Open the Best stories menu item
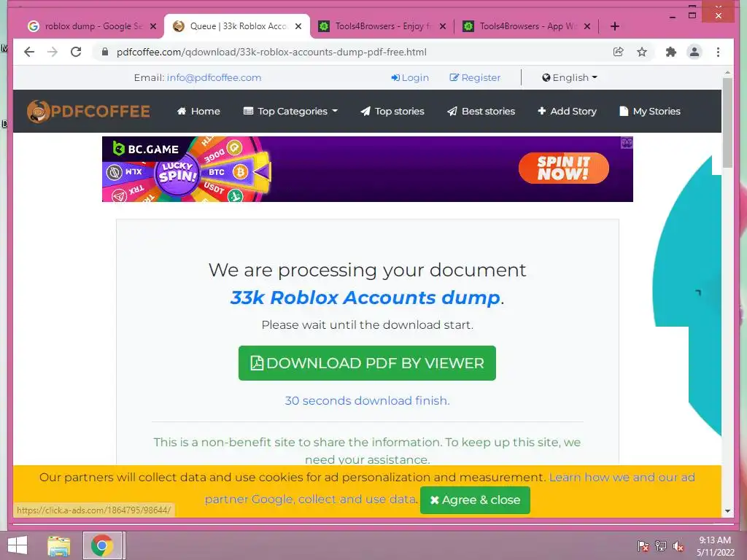 click(481, 112)
